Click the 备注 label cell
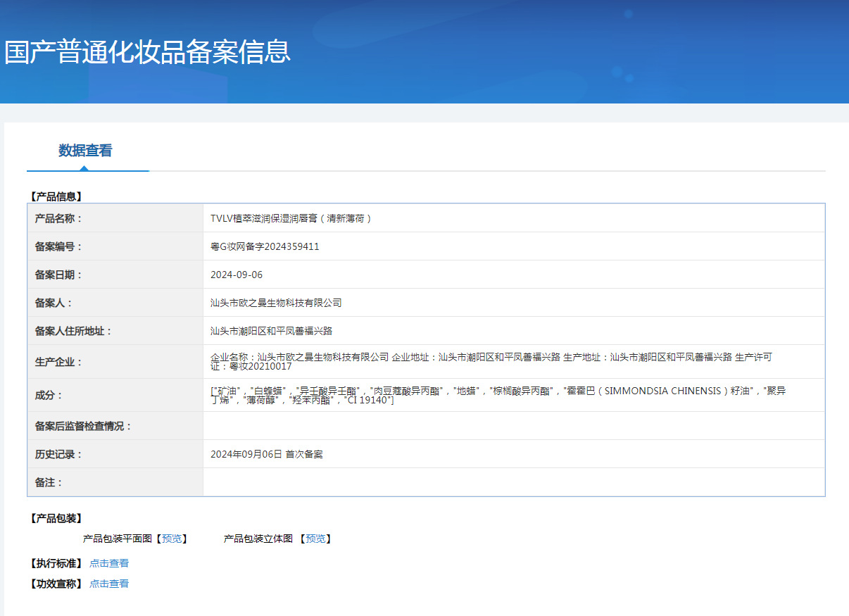 tap(49, 482)
